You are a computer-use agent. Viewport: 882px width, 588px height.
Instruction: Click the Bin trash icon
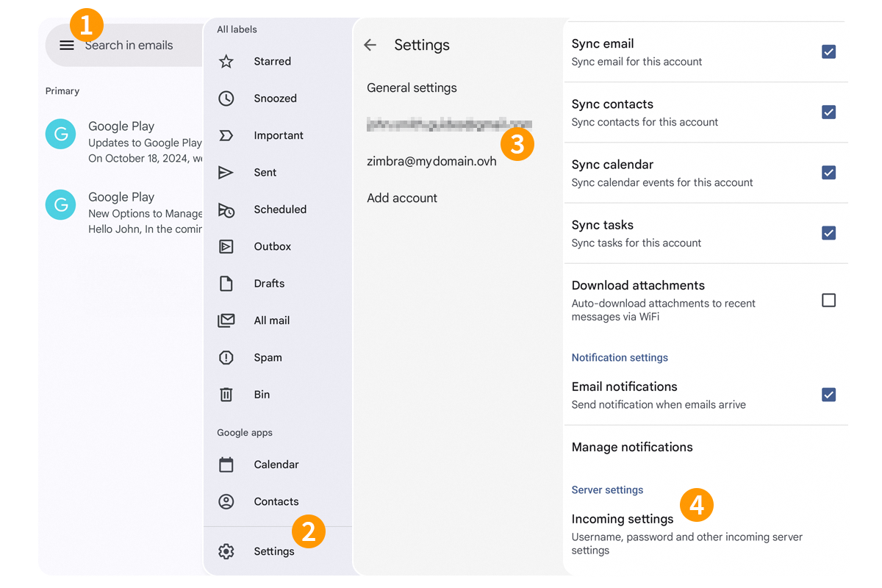226,394
